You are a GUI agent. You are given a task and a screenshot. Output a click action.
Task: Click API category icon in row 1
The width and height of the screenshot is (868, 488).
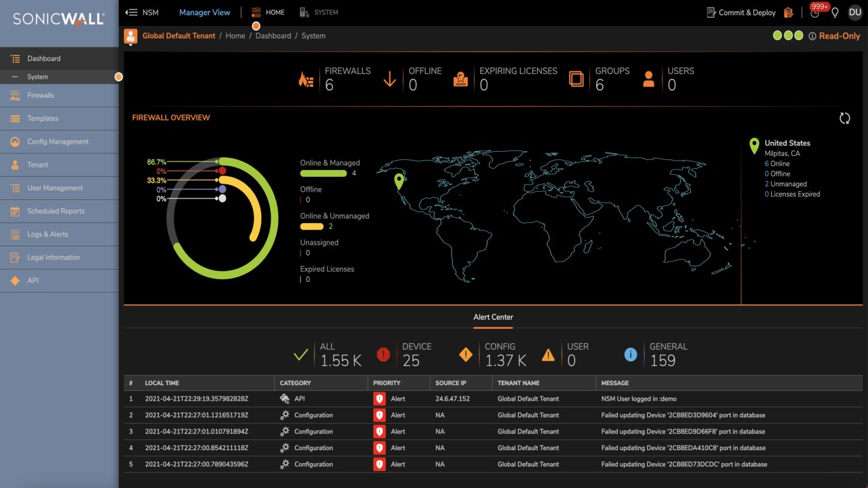[x=285, y=399]
